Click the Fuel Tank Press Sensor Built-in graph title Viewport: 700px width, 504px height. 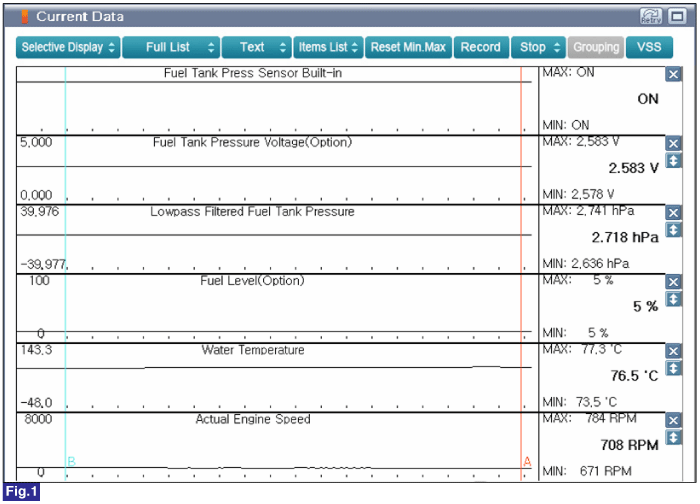[253, 73]
